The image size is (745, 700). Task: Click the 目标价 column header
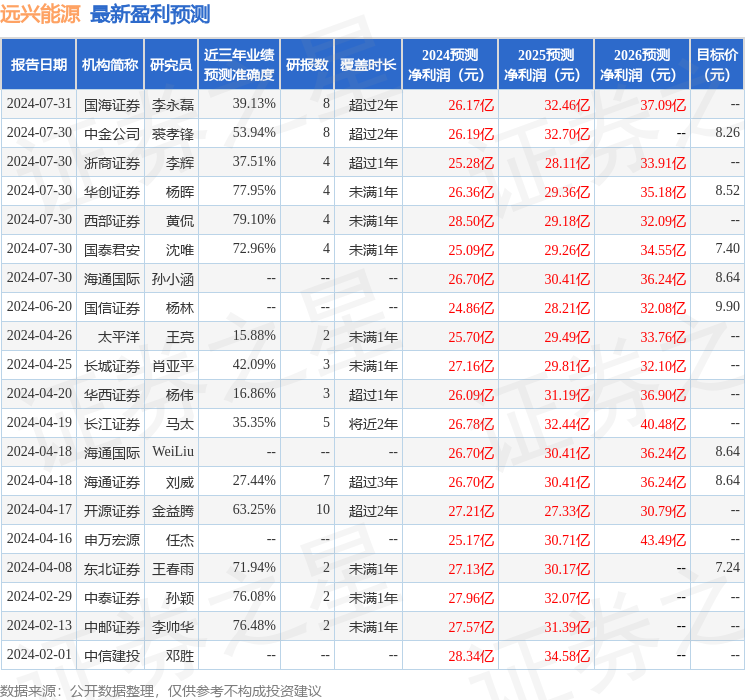716,64
